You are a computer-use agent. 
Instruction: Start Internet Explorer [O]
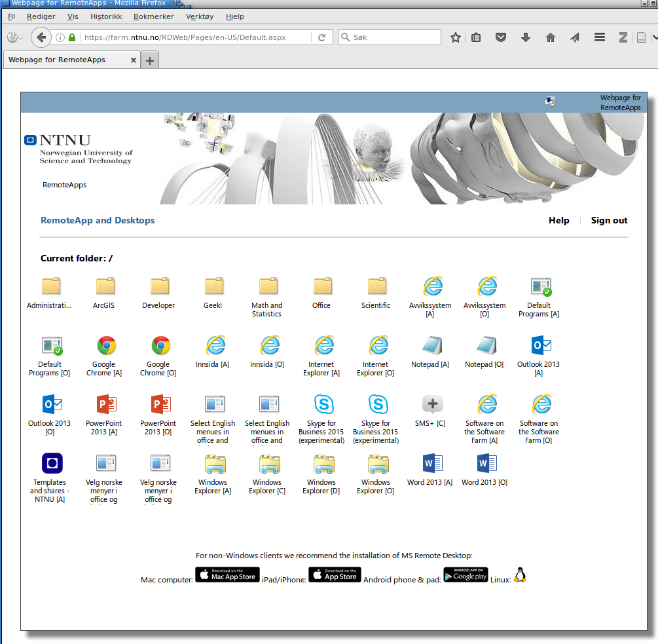tap(378, 345)
